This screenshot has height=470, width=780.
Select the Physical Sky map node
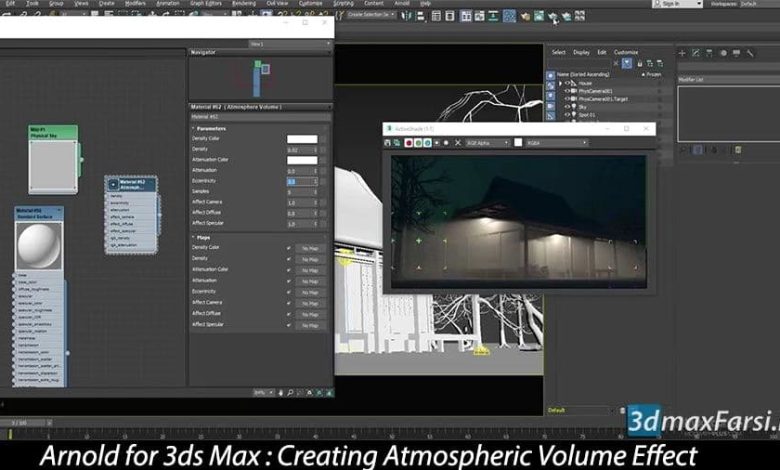pyautogui.click(x=53, y=159)
